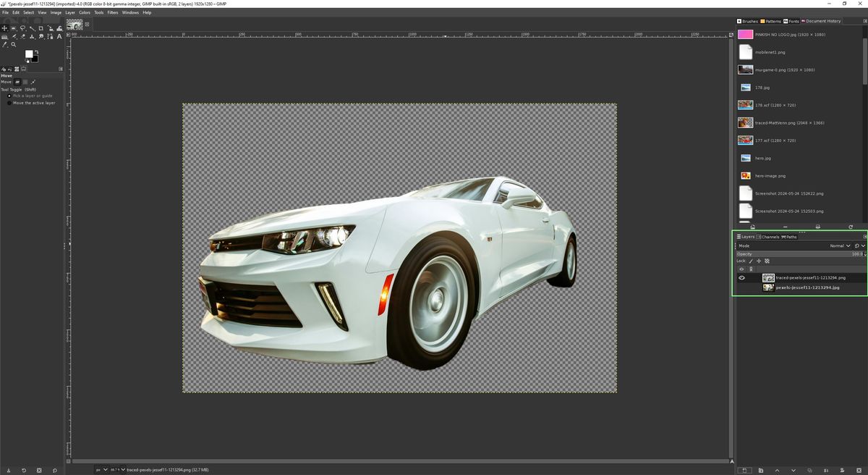Hide the traced-pexels-jessef11-1213294.png layer
868x475 pixels.
(x=741, y=277)
